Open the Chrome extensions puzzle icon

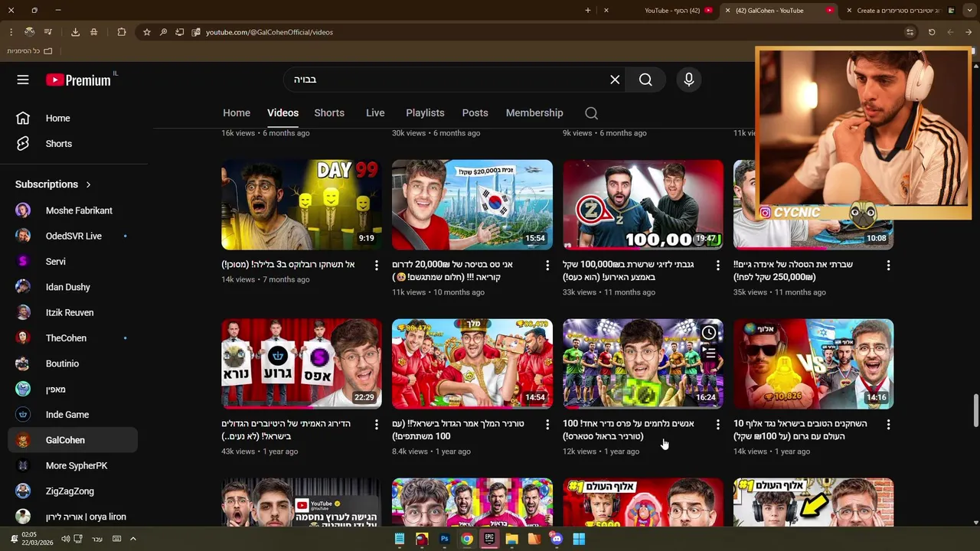pos(122,32)
